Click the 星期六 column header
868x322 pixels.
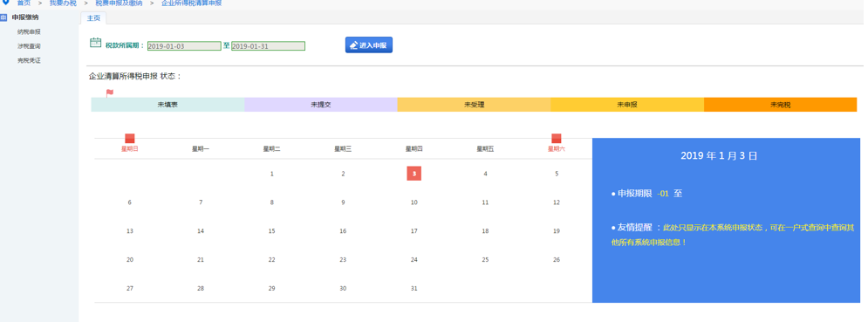[x=557, y=148]
